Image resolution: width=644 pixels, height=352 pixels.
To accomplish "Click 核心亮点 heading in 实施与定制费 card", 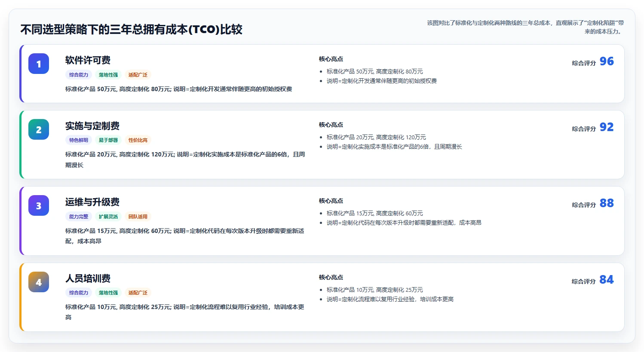I will [x=331, y=125].
